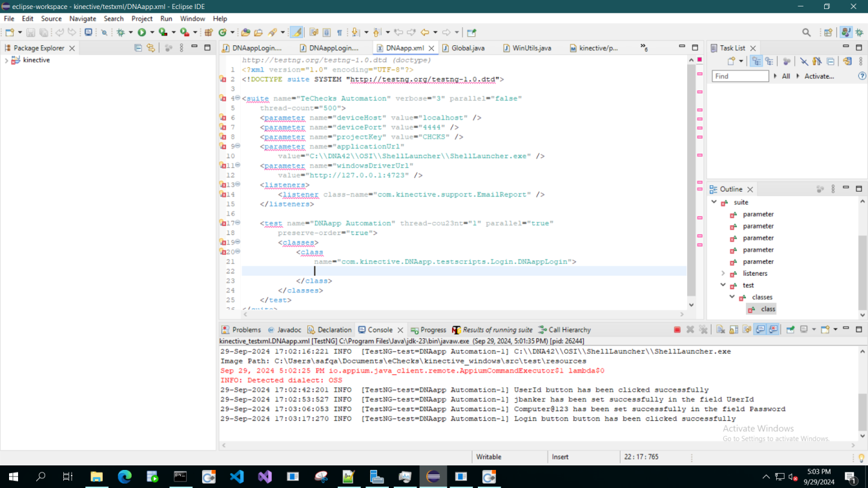868x488 pixels.
Task: Open the Run button dropdown arrow
Action: coord(152,32)
